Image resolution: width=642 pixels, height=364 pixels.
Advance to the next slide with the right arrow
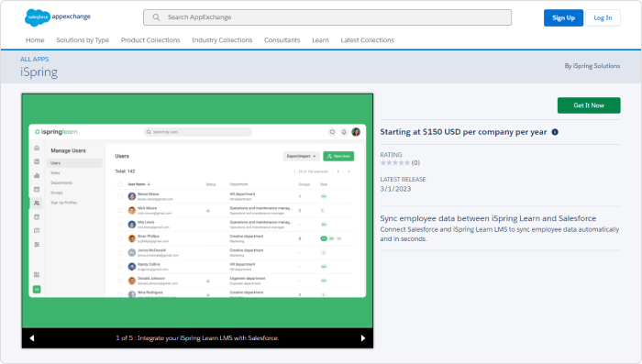point(363,338)
